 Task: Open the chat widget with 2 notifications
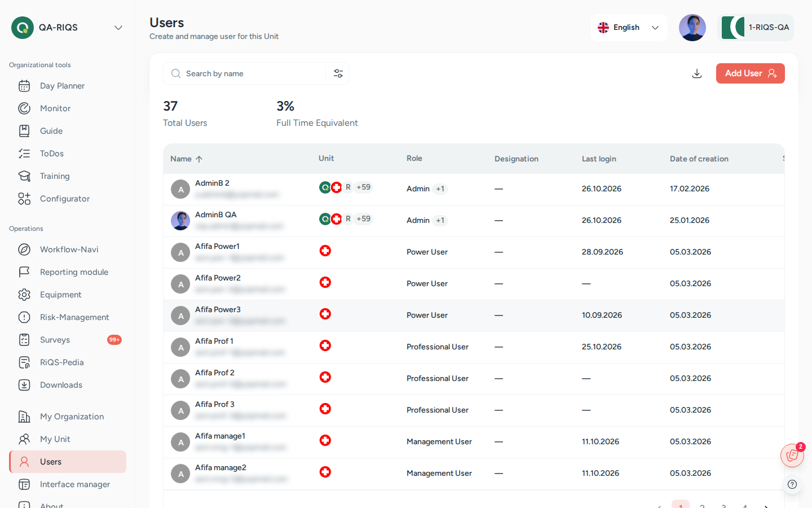pos(792,456)
